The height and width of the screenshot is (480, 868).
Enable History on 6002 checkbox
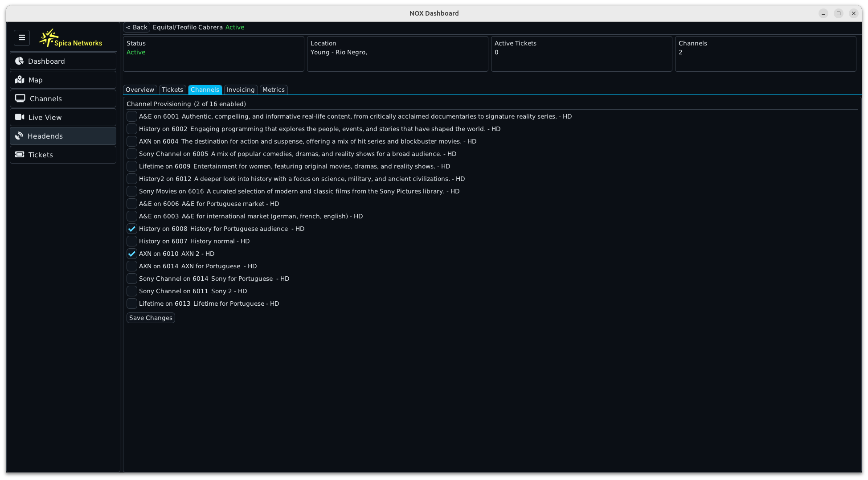click(x=132, y=129)
